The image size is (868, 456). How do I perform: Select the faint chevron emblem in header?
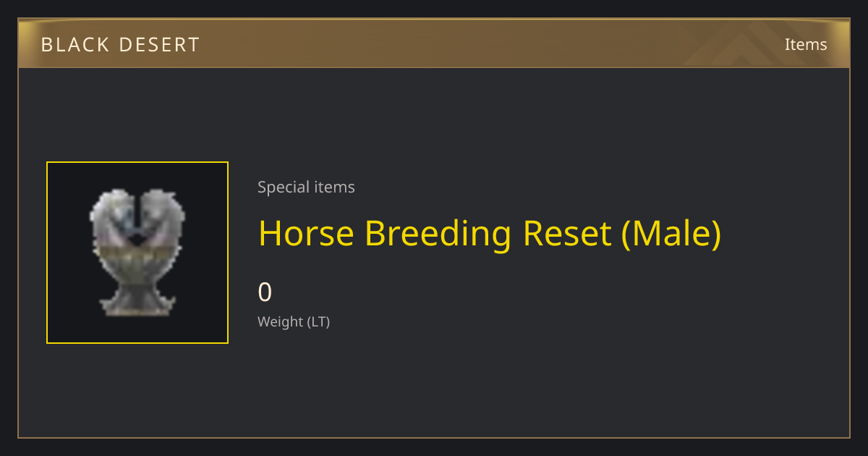pos(752,44)
